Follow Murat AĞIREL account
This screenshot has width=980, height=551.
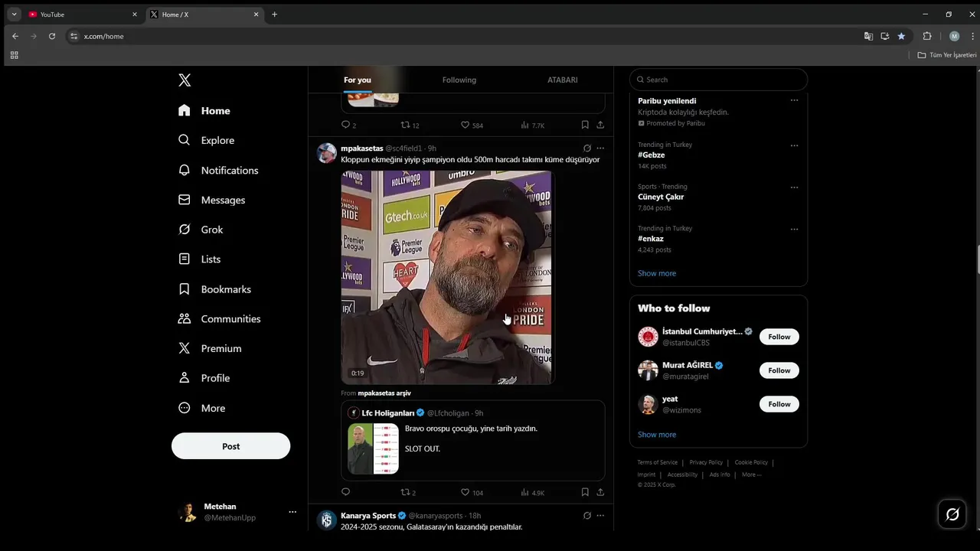tap(779, 370)
